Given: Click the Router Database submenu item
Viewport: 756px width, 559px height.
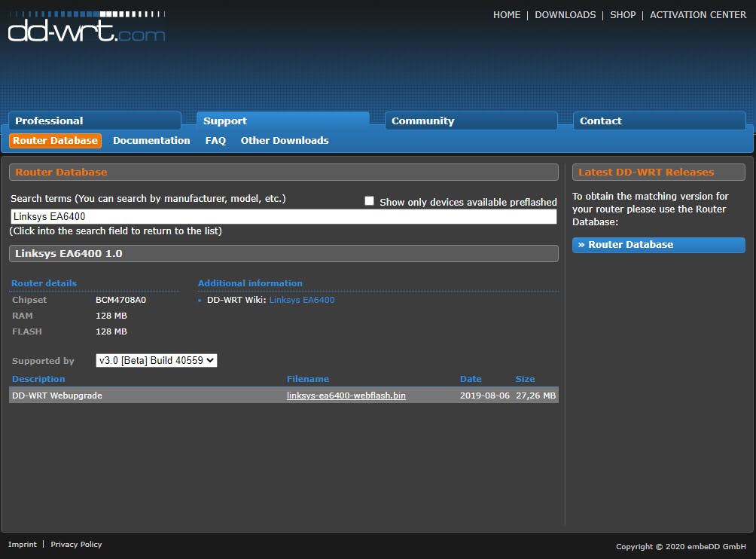Looking at the screenshot, I should click(55, 140).
